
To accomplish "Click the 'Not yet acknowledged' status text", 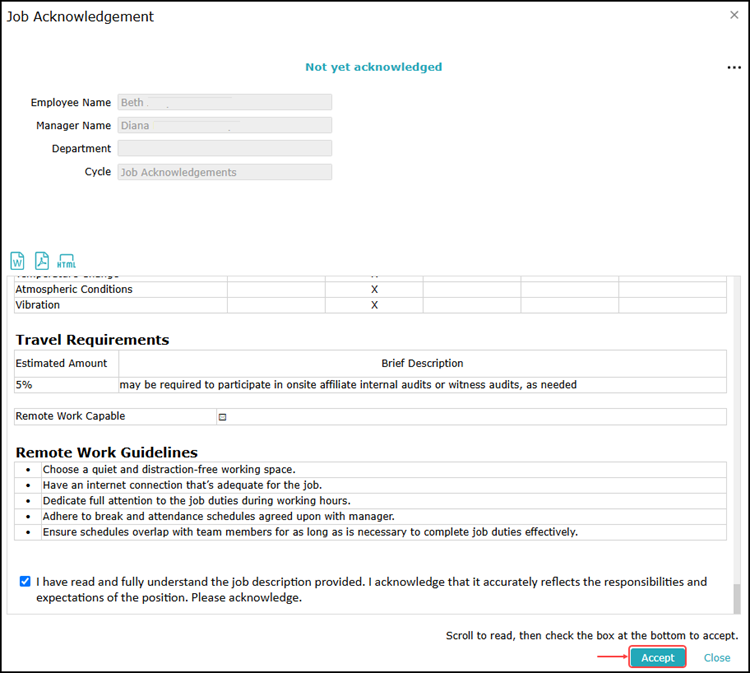I will click(x=373, y=67).
